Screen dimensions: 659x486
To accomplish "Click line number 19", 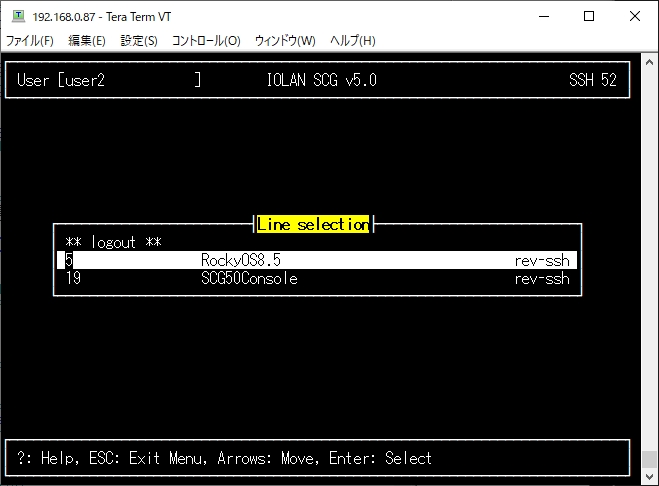I will coord(73,278).
